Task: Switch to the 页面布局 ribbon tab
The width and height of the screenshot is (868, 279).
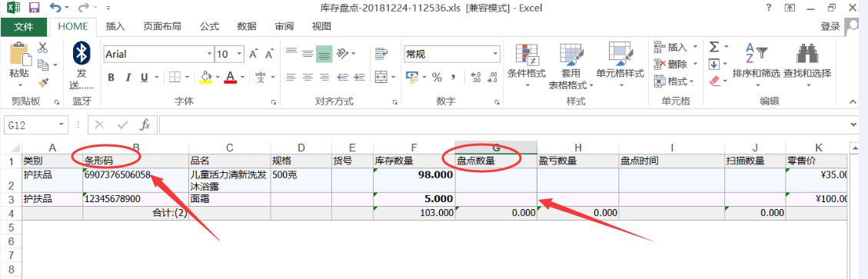Action: (162, 26)
